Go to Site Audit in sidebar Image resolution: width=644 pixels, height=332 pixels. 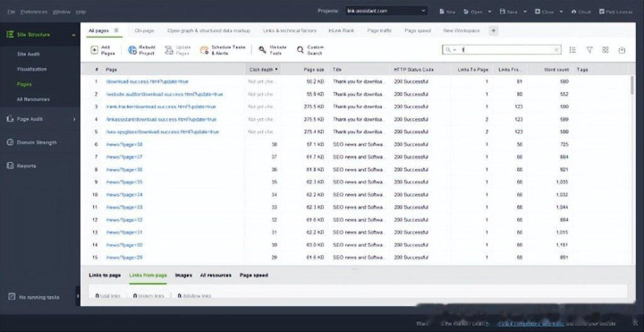click(29, 55)
